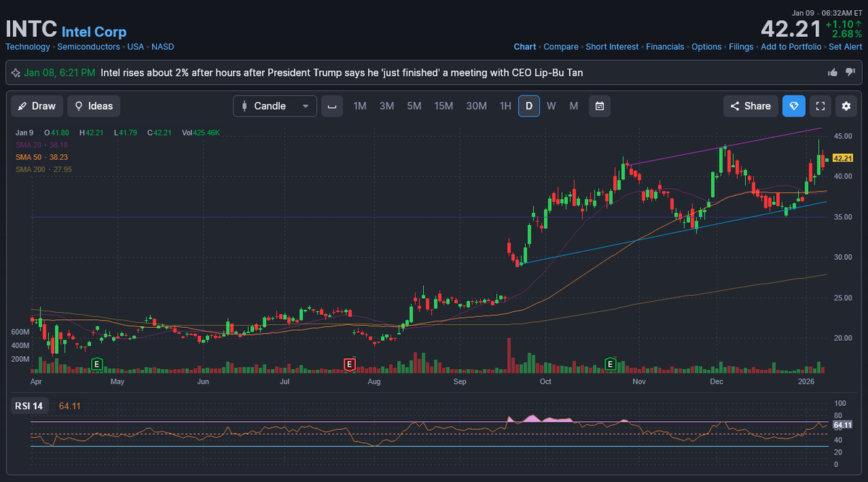
Task: Click the Intel Corp company name
Action: click(x=94, y=32)
